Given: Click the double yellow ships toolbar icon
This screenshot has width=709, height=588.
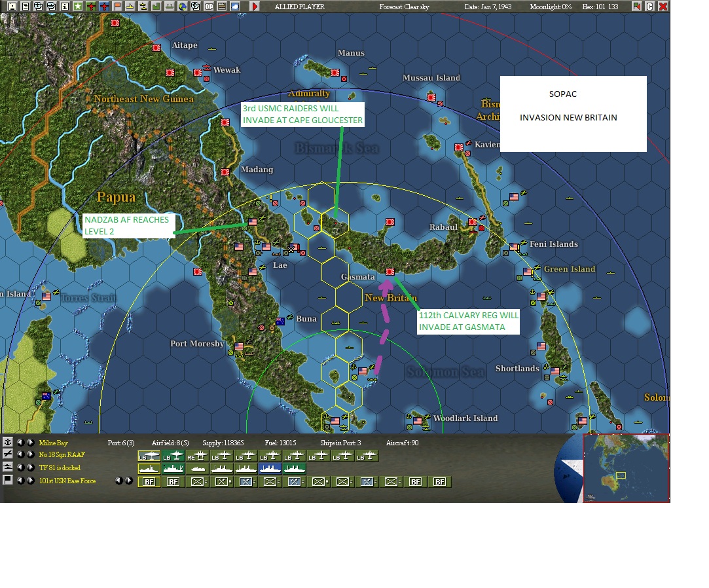Looking at the screenshot, I should (143, 7).
